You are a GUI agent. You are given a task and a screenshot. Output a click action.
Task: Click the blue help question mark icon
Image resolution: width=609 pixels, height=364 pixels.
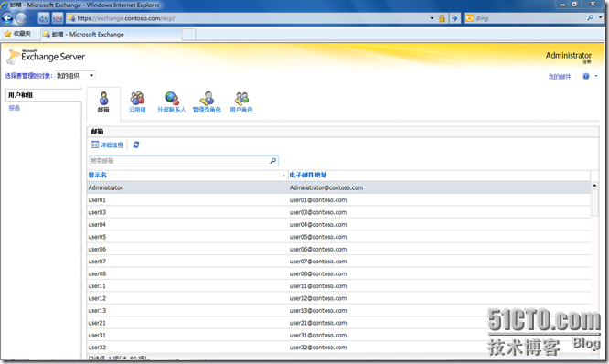coord(586,76)
